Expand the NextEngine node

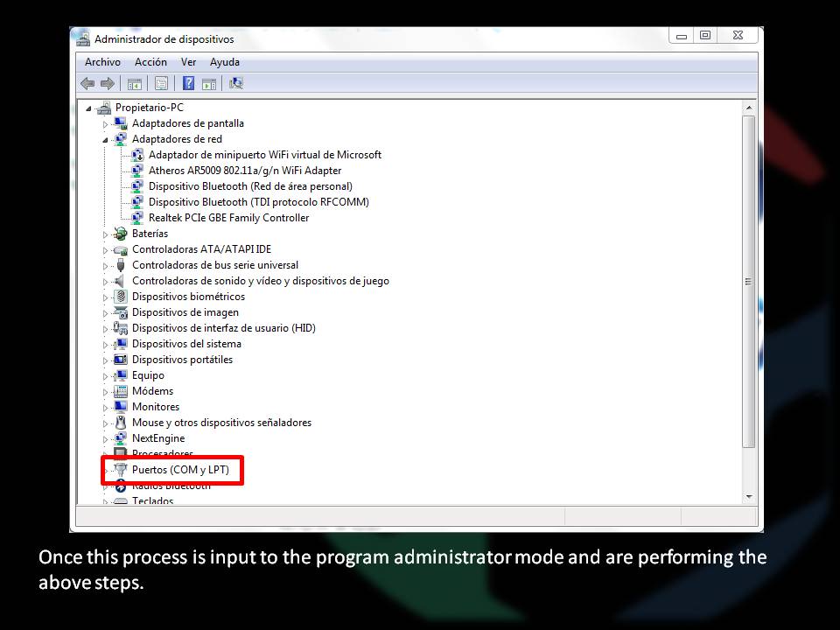coord(105,439)
